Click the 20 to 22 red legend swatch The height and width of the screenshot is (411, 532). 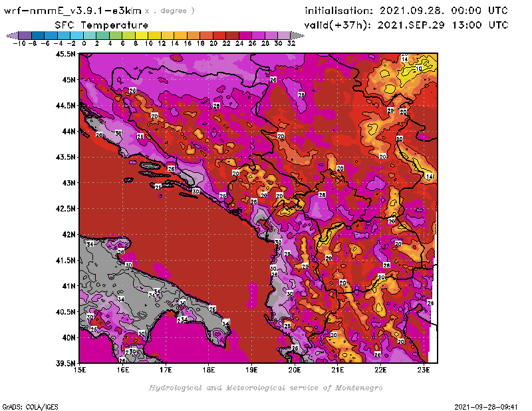(220, 35)
